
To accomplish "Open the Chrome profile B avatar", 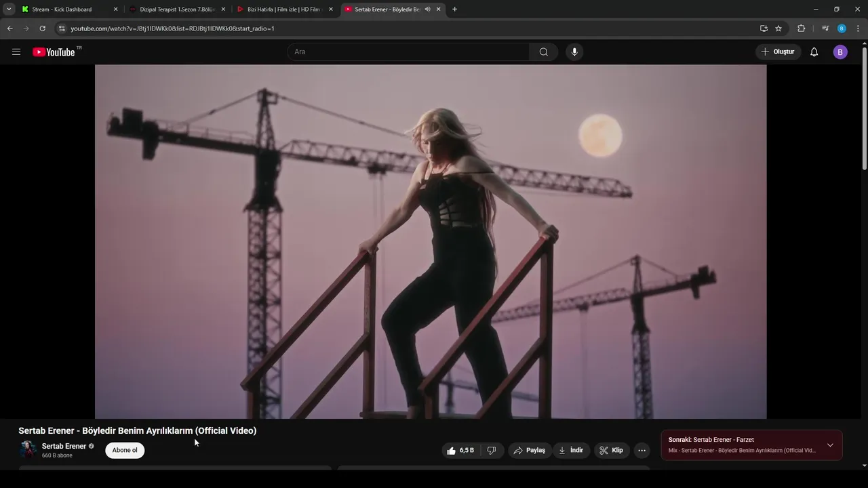I will [x=842, y=28].
